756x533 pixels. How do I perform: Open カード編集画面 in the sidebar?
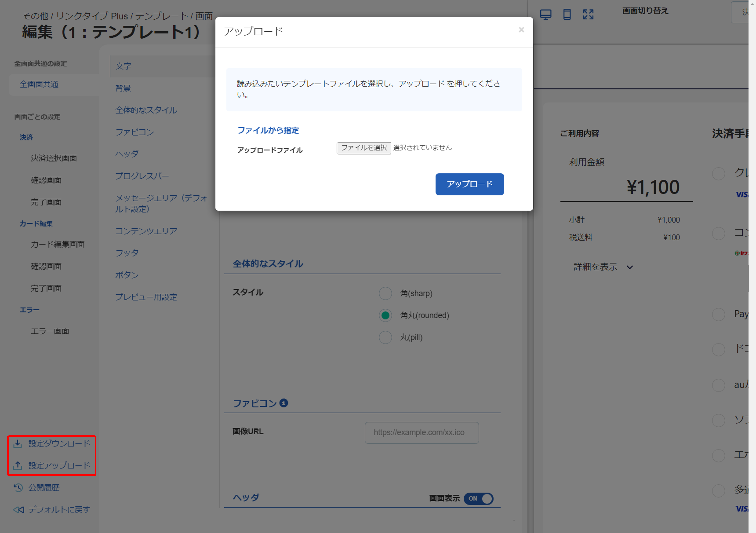coord(58,244)
